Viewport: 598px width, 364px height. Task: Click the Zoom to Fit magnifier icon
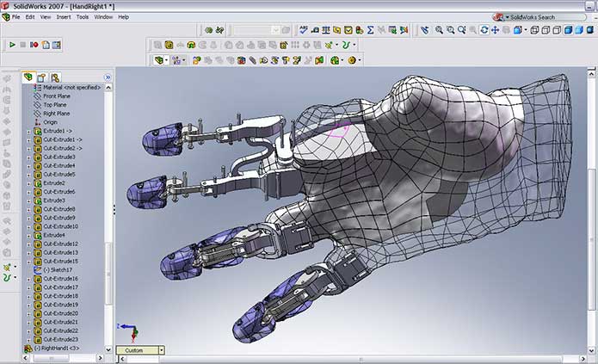(x=439, y=30)
